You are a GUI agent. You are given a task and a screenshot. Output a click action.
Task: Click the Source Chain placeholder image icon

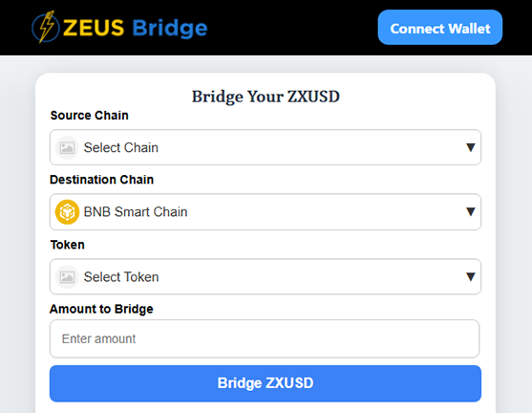[67, 148]
